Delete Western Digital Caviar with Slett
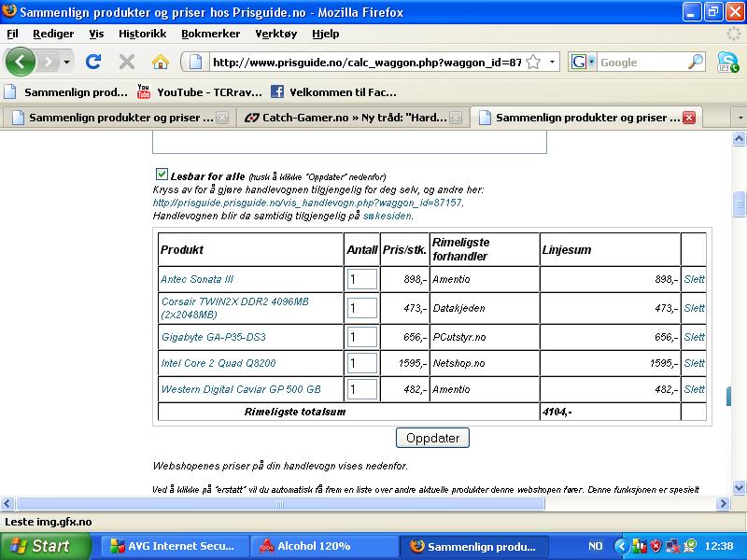The width and height of the screenshot is (747, 560). pos(694,389)
